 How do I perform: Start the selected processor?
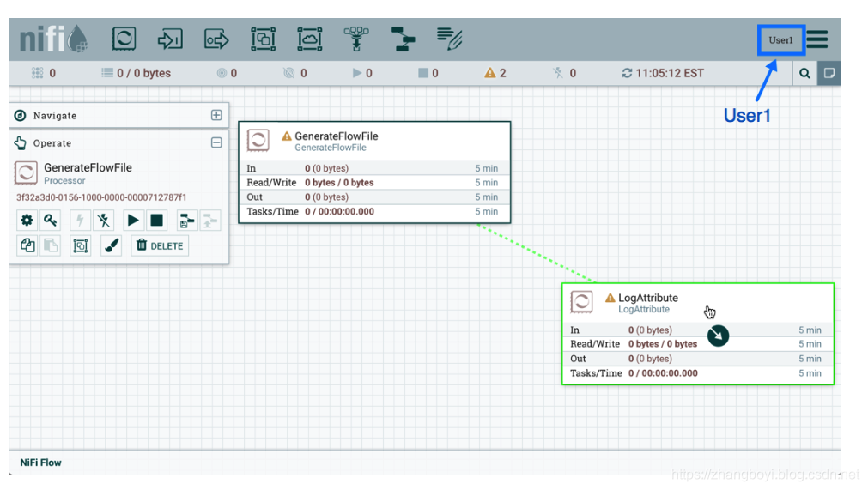pyautogui.click(x=133, y=220)
